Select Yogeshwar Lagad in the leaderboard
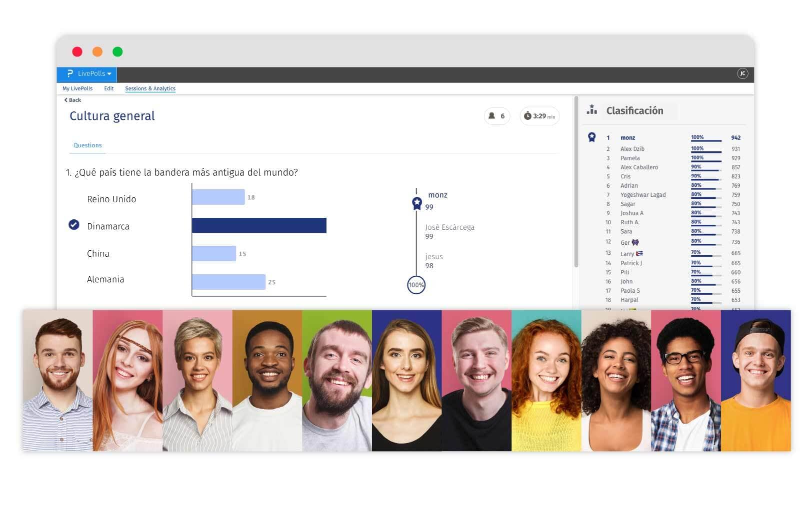 pyautogui.click(x=643, y=195)
